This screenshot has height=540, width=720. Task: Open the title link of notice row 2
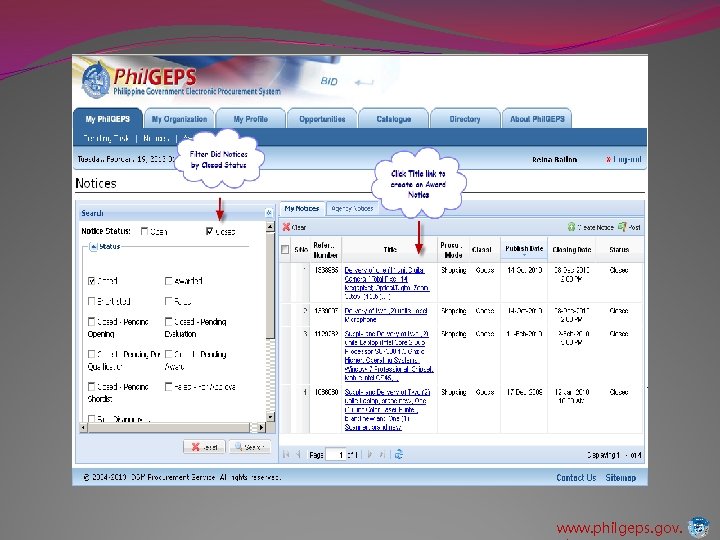point(386,315)
